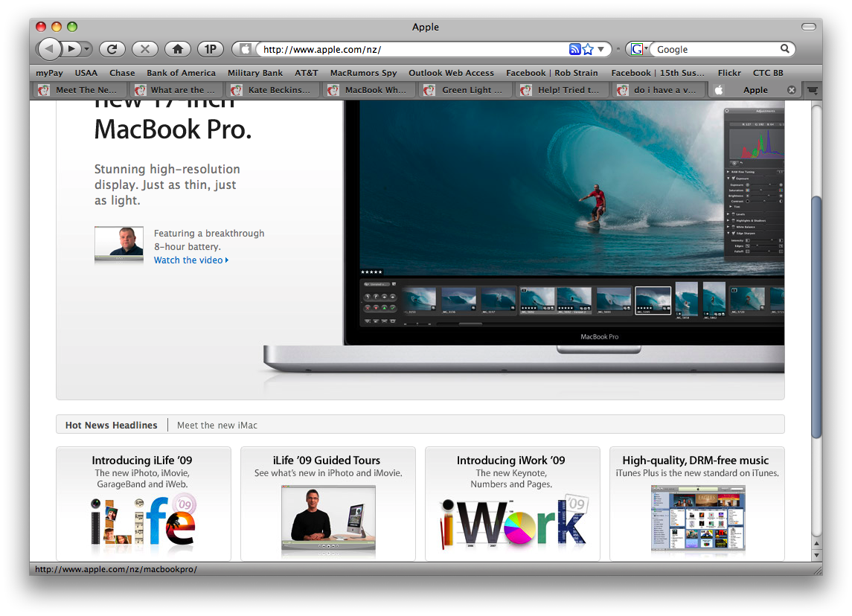The height and width of the screenshot is (616, 852).
Task: Click the Guided Tours video thumbnail
Action: click(328, 520)
